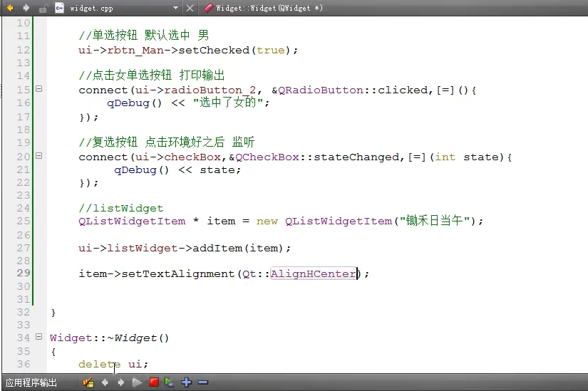Click radioButton_2 on line 15
This screenshot has height=391, width=588.
point(210,90)
